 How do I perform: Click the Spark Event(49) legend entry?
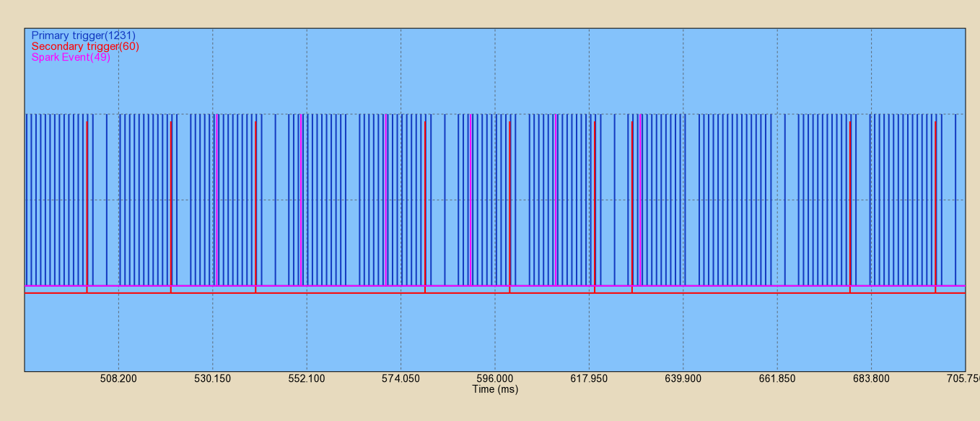click(x=71, y=57)
